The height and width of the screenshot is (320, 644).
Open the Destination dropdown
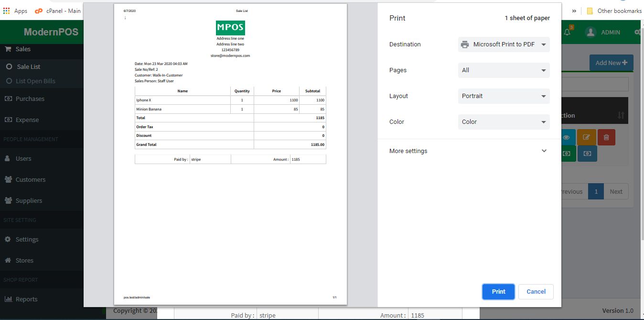point(504,44)
